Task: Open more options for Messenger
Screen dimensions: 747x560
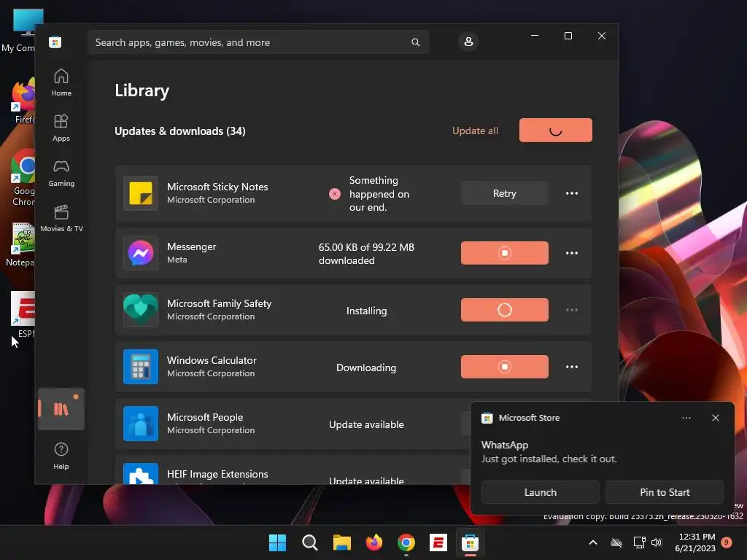Action: click(572, 253)
